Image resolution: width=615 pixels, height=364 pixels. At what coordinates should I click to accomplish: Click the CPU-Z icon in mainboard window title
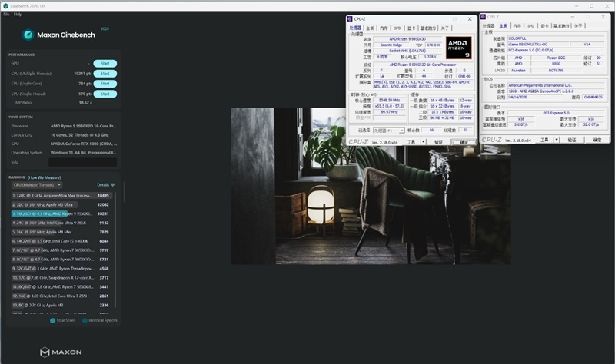pyautogui.click(x=484, y=17)
